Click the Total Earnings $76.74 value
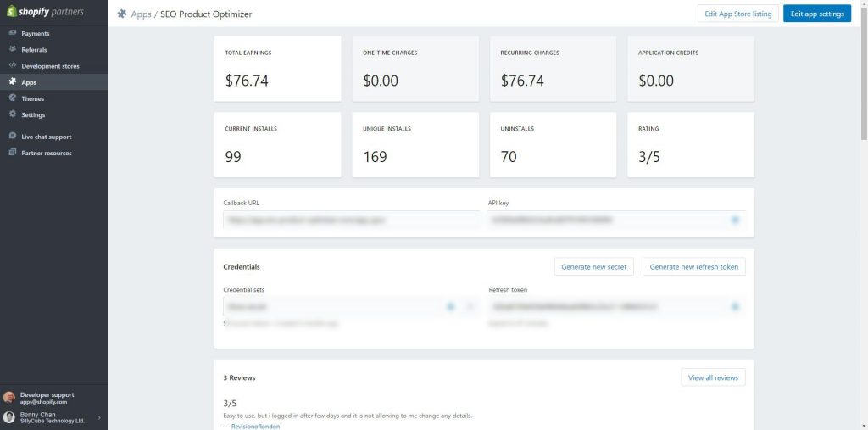Screen dimensions: 868x430 tap(247, 81)
